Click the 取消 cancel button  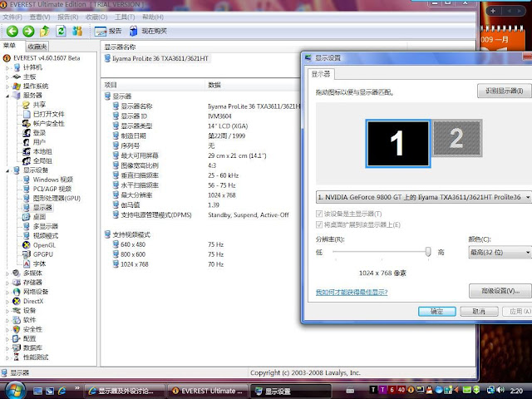(x=479, y=312)
